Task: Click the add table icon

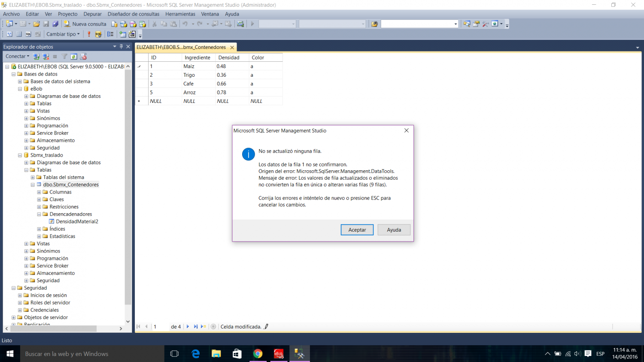Action: click(123, 34)
